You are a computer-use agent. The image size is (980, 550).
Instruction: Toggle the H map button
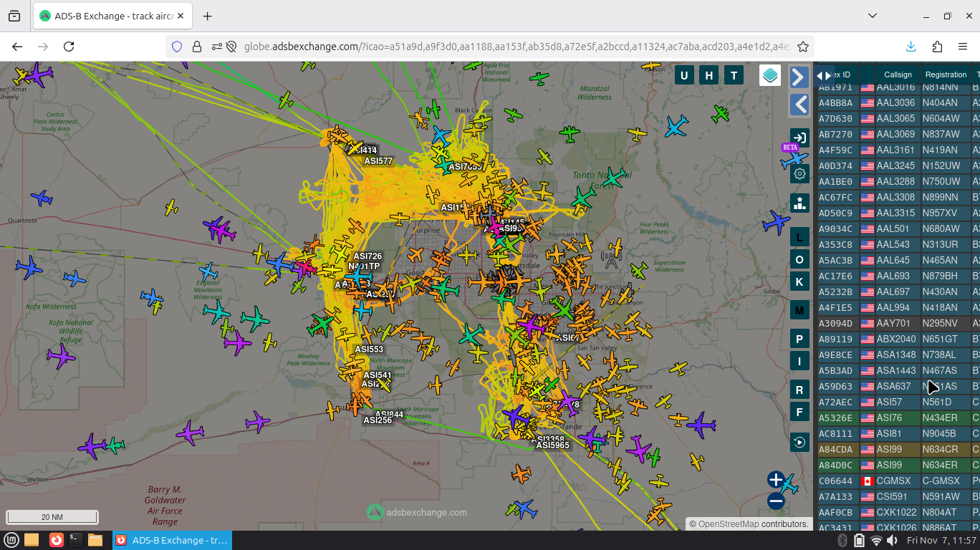tap(709, 75)
